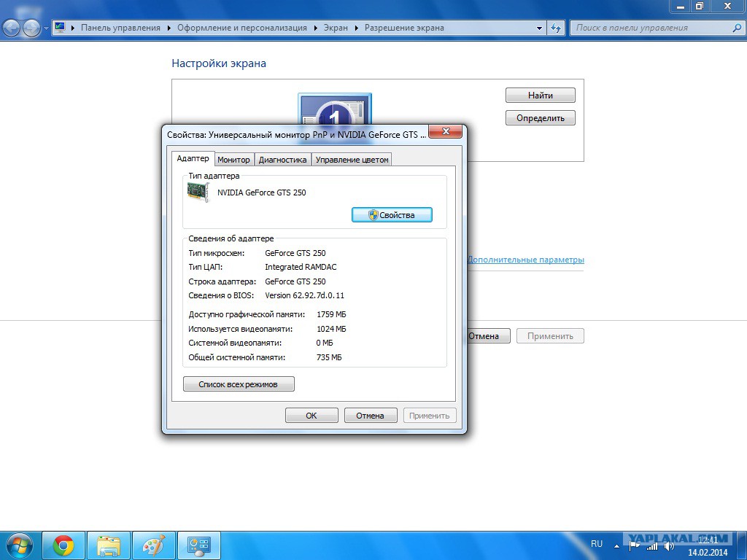Click the Найти button

tap(541, 96)
